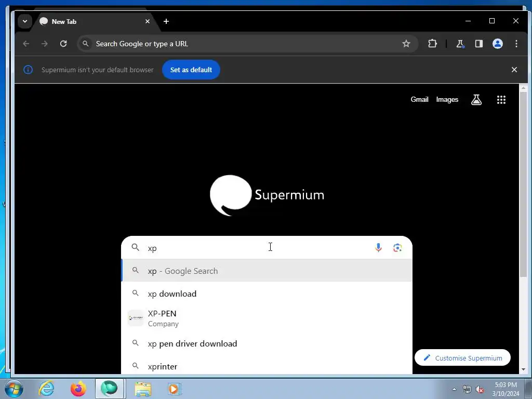Focus the address bar URL field
The width and height of the screenshot is (532, 399).
[247, 44]
